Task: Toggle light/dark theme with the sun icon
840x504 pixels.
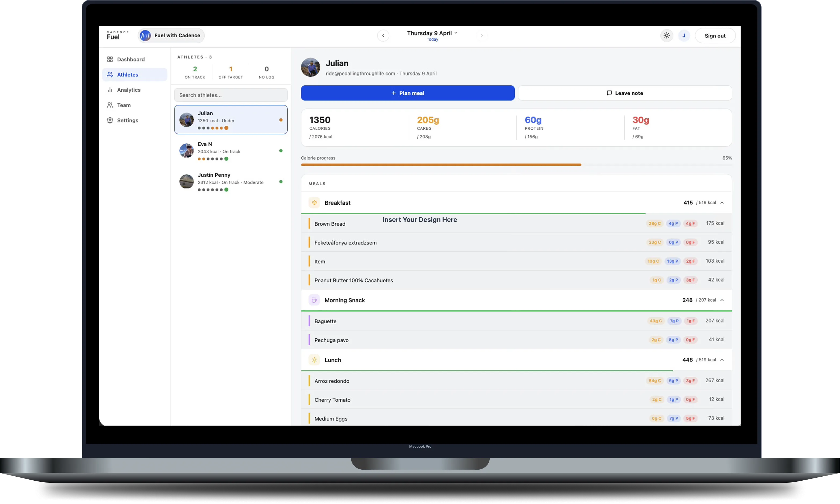Action: point(666,35)
